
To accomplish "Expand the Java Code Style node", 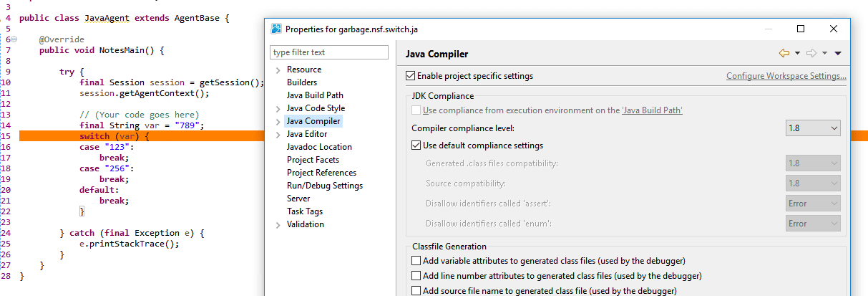I will (x=278, y=108).
